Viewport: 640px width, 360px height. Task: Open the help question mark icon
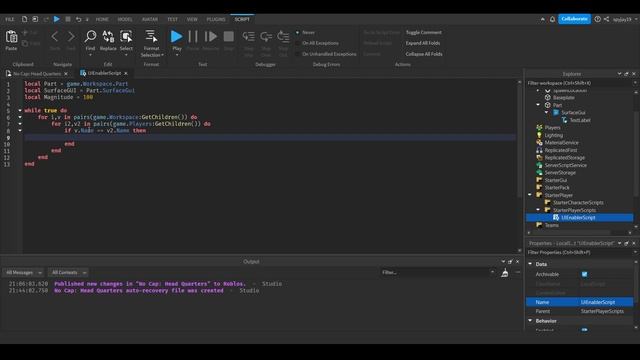click(x=598, y=19)
